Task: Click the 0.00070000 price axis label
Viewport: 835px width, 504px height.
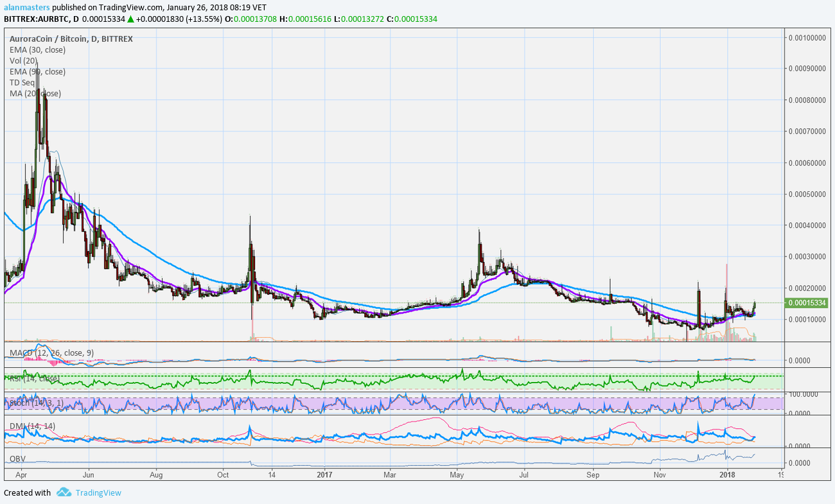Action: 807,132
